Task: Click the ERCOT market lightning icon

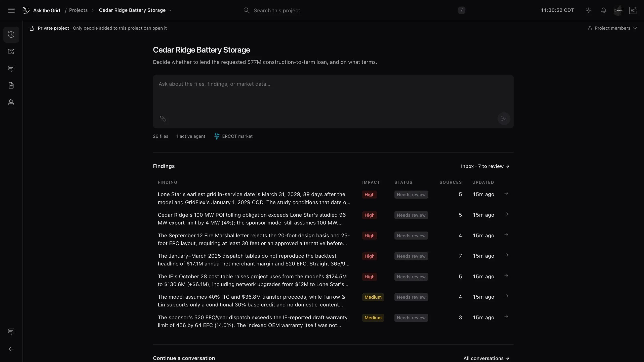Action: 217,136
